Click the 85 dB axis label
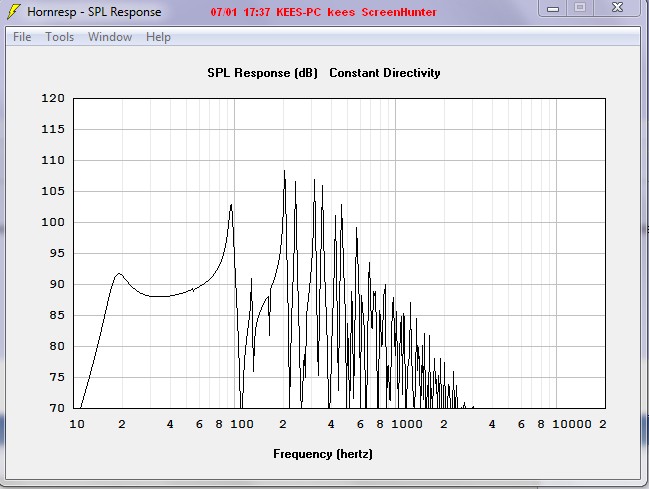This screenshot has width=649, height=489. coord(57,315)
